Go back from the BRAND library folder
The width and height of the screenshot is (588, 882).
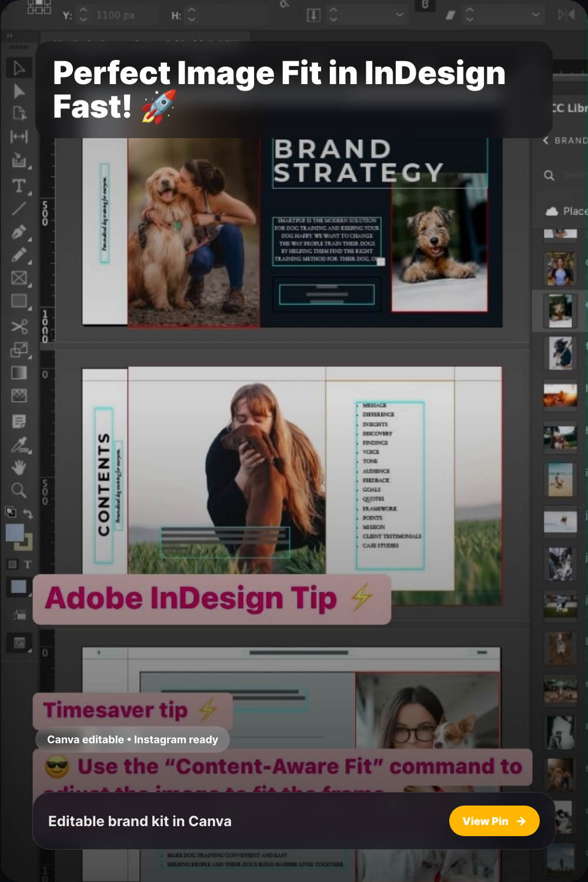(546, 141)
